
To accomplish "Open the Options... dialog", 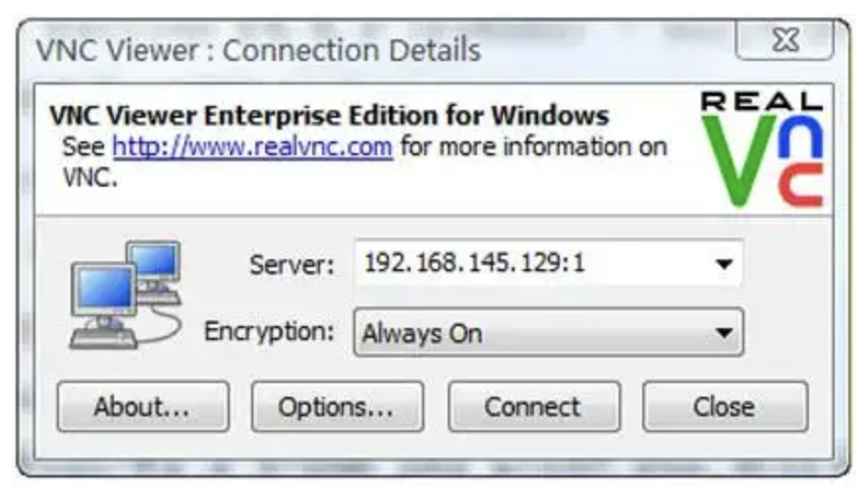I will 337,407.
